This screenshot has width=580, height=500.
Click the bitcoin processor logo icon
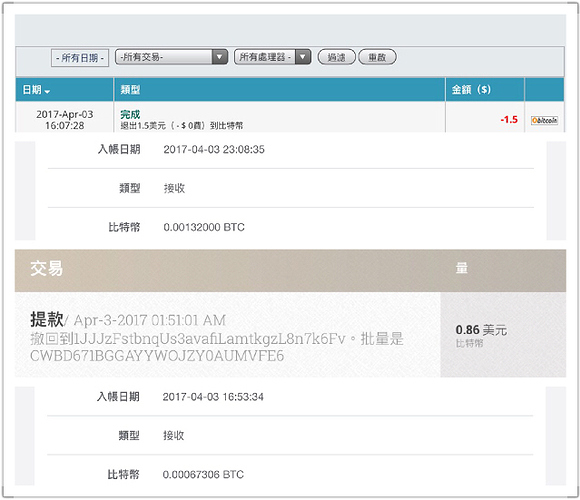(x=544, y=120)
